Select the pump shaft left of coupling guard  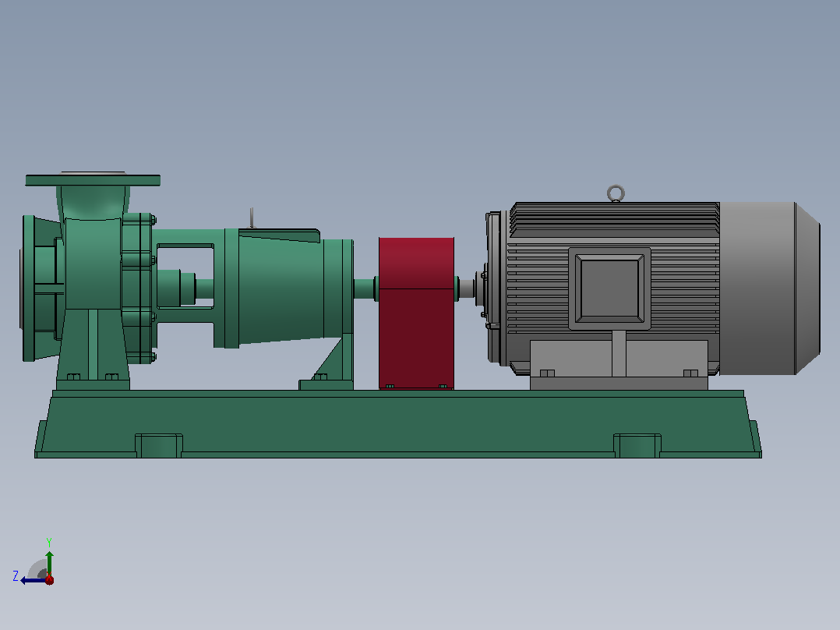coord(365,288)
